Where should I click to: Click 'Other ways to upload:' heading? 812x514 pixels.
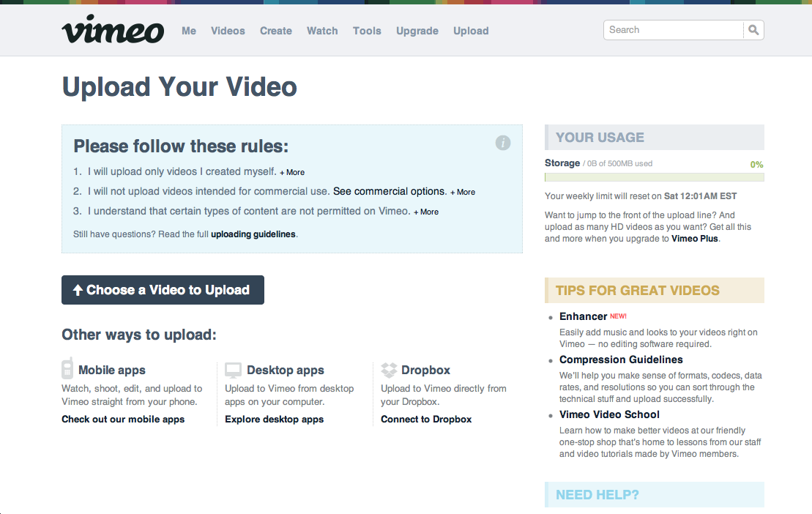click(x=139, y=335)
